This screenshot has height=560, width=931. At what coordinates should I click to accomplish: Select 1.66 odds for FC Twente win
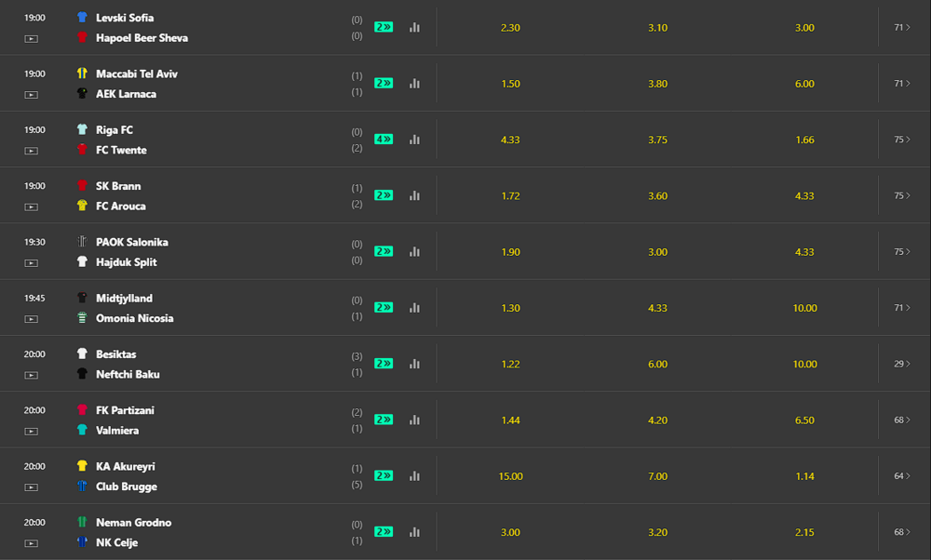(804, 140)
